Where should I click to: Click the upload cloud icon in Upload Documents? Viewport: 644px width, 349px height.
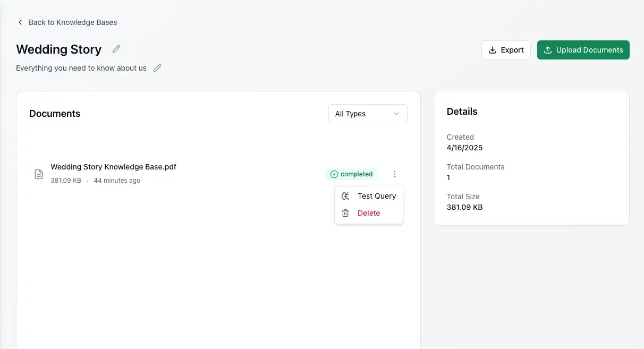[547, 49]
